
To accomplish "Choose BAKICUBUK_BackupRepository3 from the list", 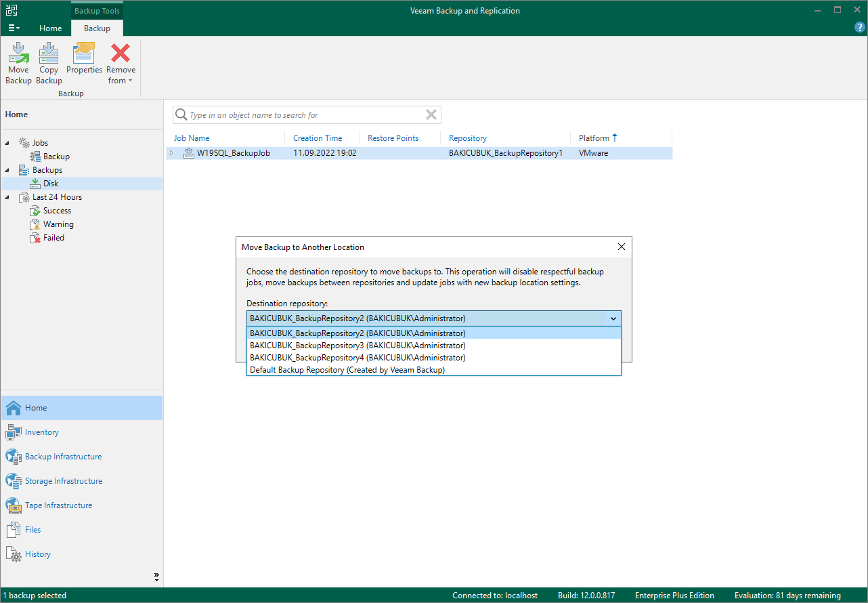I will pyautogui.click(x=434, y=346).
